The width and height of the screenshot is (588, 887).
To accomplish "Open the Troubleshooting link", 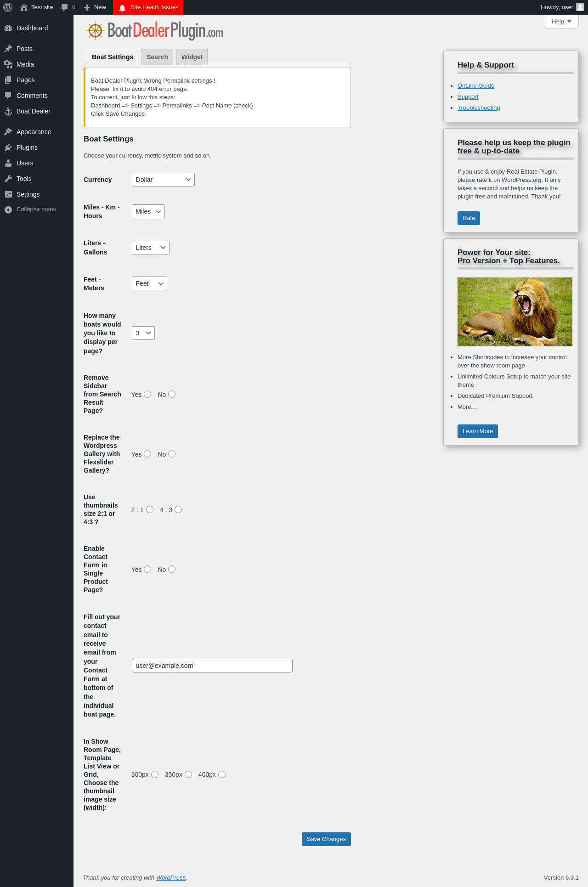I will (479, 108).
